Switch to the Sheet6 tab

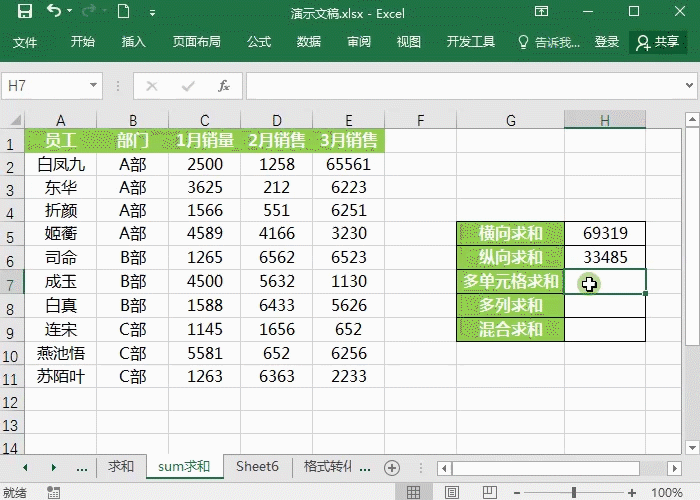coord(257,467)
